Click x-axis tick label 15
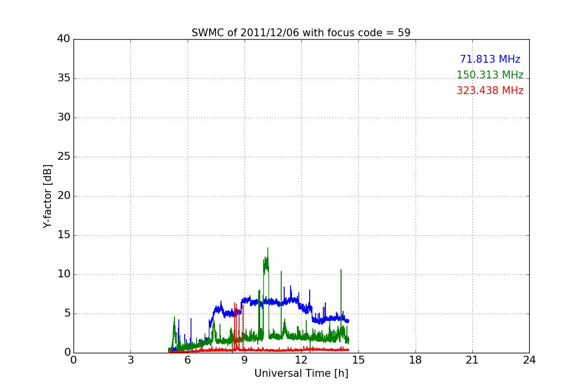Image resolution: width=588 pixels, height=392 pixels. pos(358,360)
